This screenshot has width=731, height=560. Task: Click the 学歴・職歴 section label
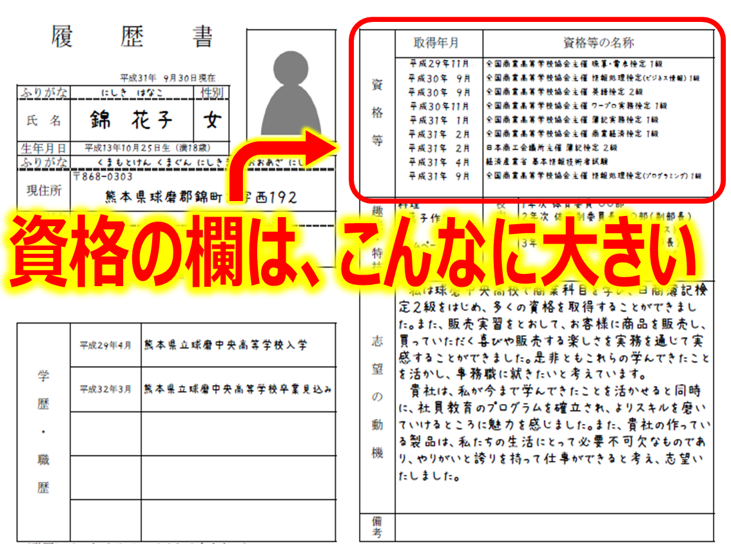point(43,432)
